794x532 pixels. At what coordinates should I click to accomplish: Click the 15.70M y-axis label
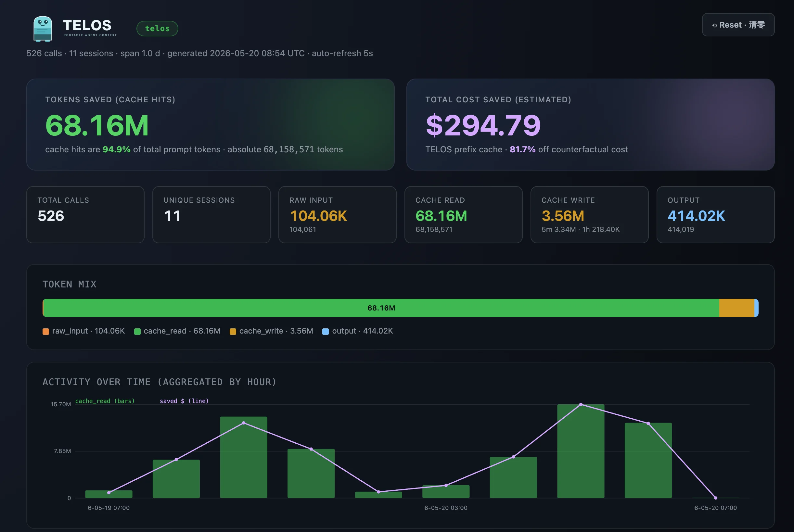(x=61, y=404)
